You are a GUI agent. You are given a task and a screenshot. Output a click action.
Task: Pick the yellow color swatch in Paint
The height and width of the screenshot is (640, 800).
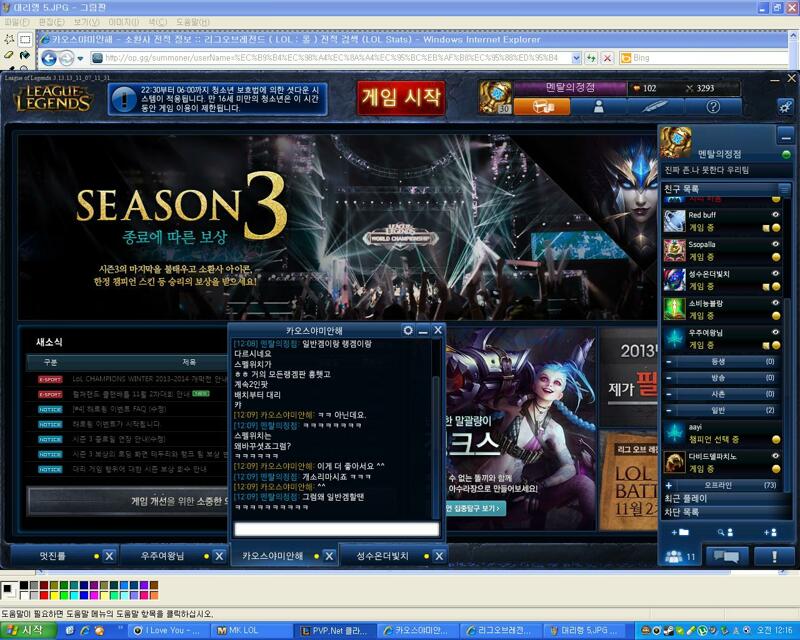pyautogui.click(x=54, y=595)
